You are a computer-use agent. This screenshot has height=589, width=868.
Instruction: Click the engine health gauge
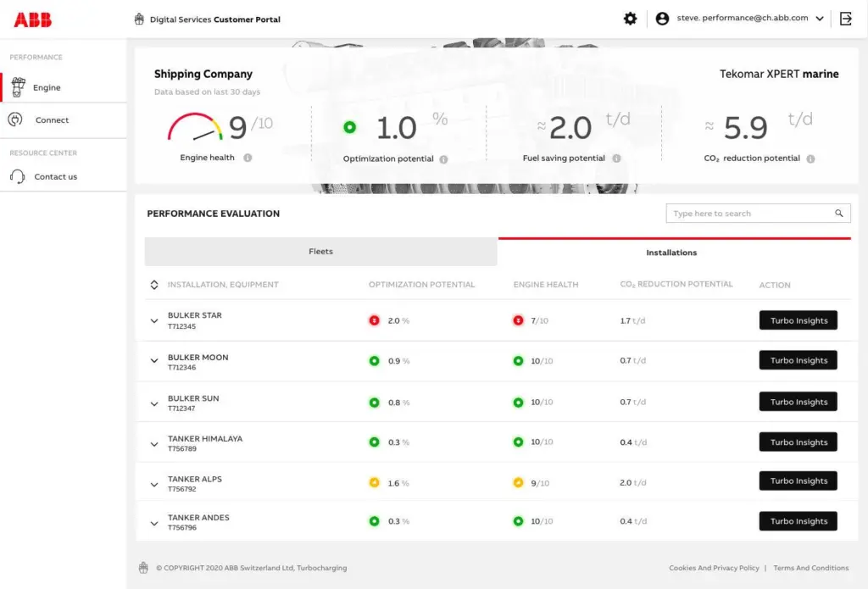tap(195, 127)
